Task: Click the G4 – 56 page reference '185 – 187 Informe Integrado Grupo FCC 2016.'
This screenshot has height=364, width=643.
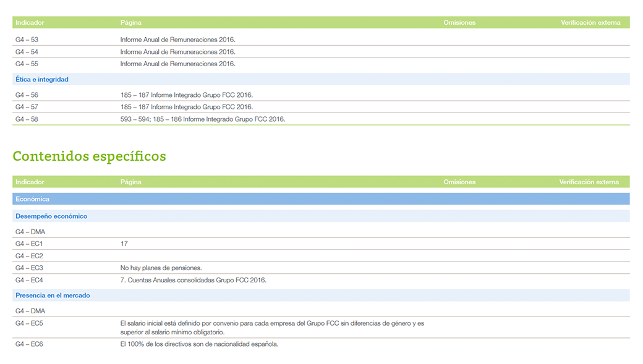Action: [187, 95]
